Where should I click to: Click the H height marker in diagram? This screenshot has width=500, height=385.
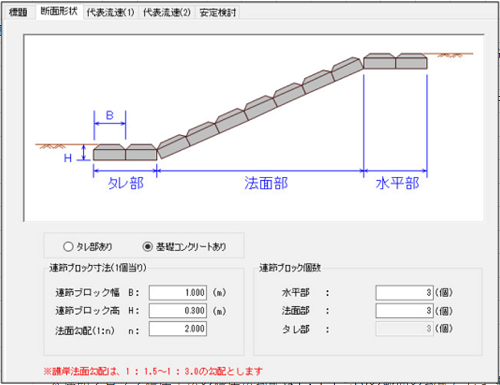coord(68,158)
